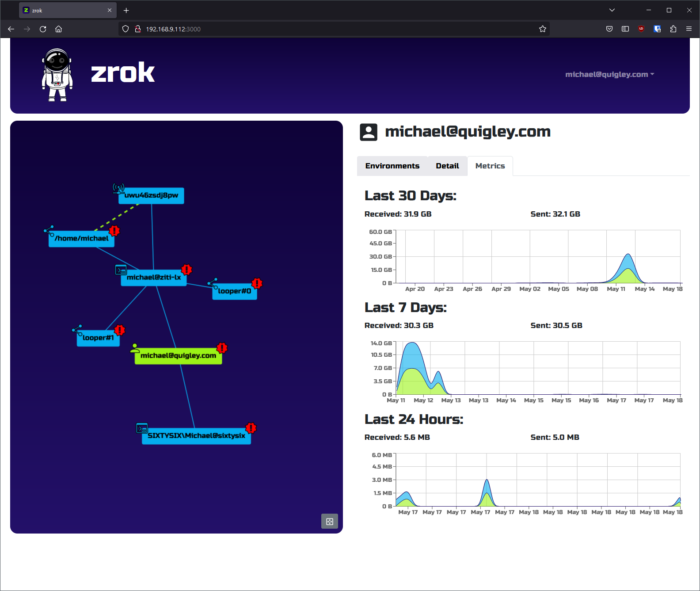The height and width of the screenshot is (591, 700).
Task: Bookmark this page with the star icon
Action: coord(543,29)
